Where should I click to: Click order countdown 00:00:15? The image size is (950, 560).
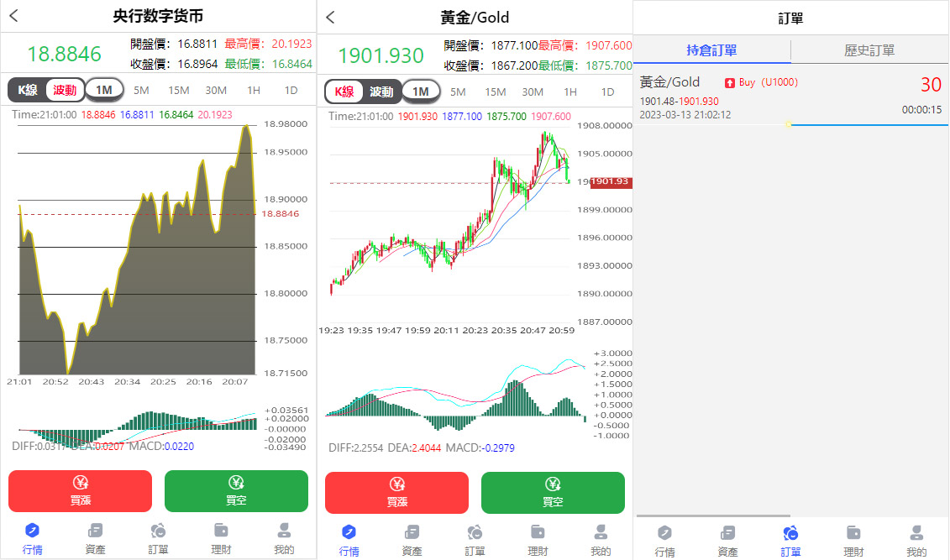tap(921, 110)
